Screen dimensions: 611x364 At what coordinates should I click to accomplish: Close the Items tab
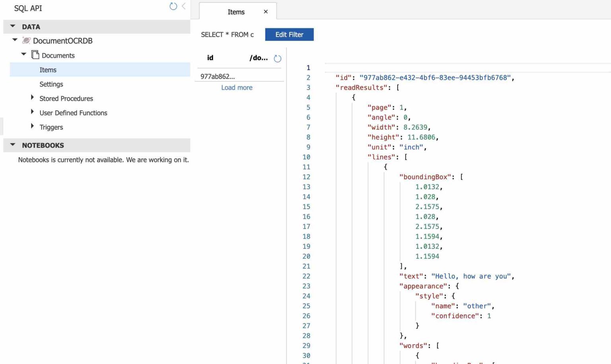[265, 12]
